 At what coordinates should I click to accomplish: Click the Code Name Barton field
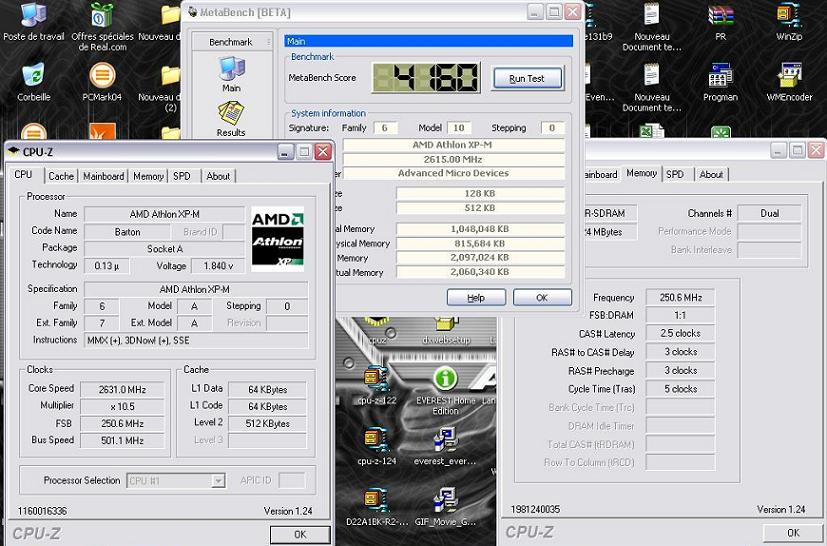(127, 232)
